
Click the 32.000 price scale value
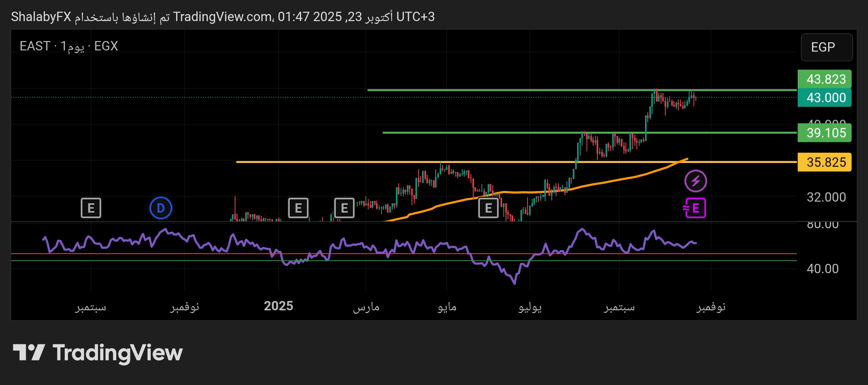tap(826, 197)
